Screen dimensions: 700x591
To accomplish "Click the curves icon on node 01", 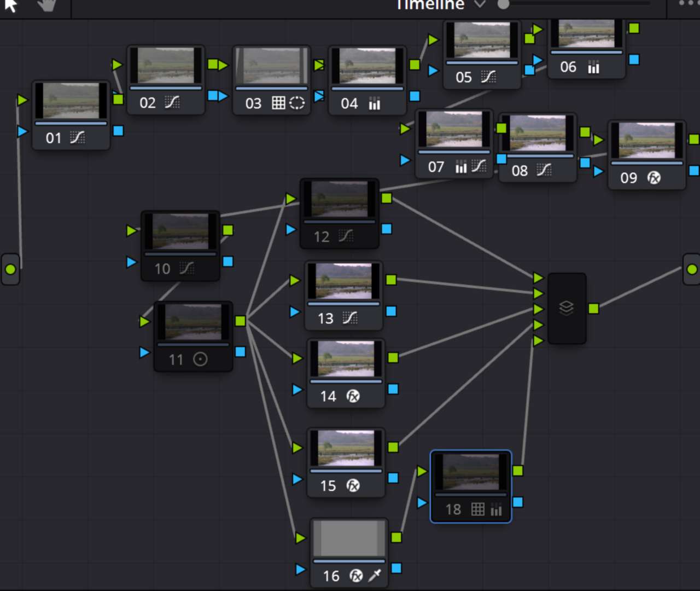I will [78, 137].
